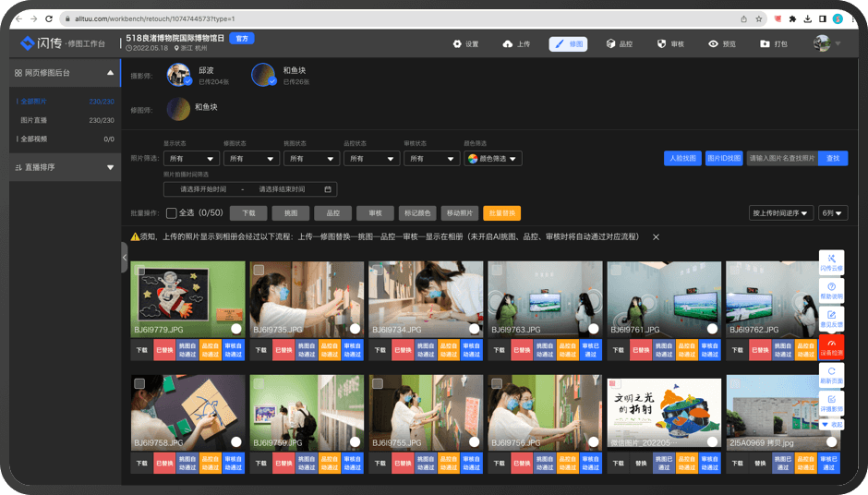Check the 全选 select-all checkbox
Screen dimensions: 868x495
(x=172, y=213)
